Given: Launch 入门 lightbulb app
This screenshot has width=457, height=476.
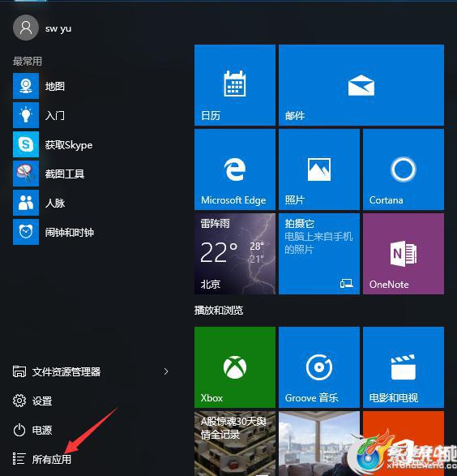Looking at the screenshot, I should coord(26,115).
